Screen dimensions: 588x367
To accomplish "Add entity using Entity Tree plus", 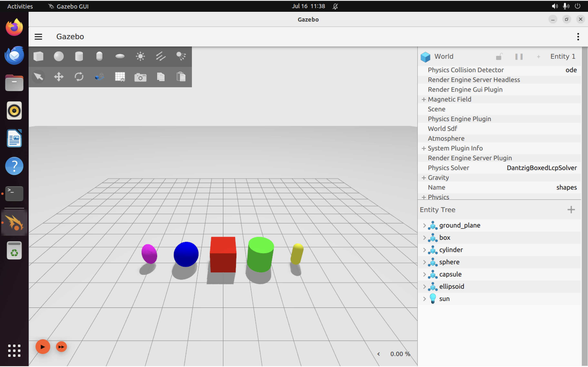I will 571,209.
